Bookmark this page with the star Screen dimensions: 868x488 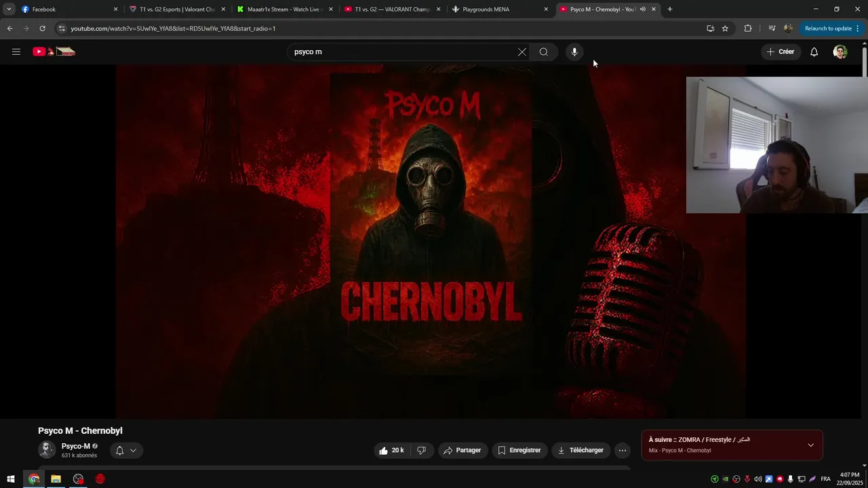725,28
